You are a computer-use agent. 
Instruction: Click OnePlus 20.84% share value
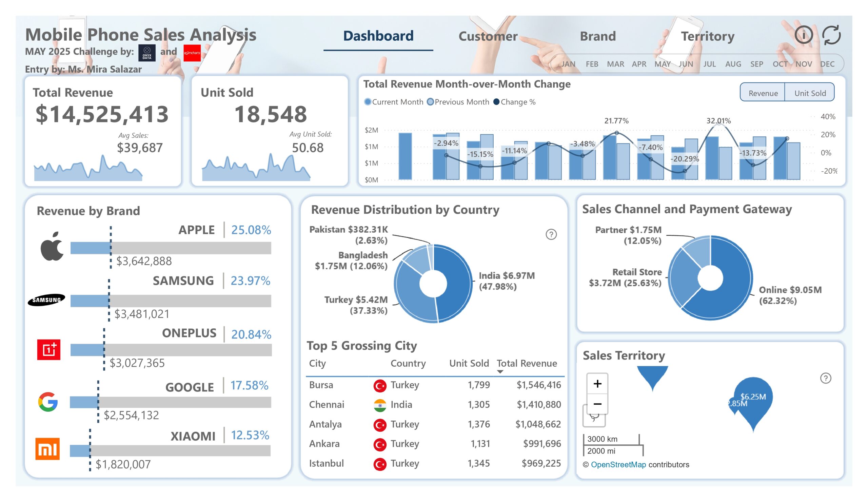click(251, 334)
